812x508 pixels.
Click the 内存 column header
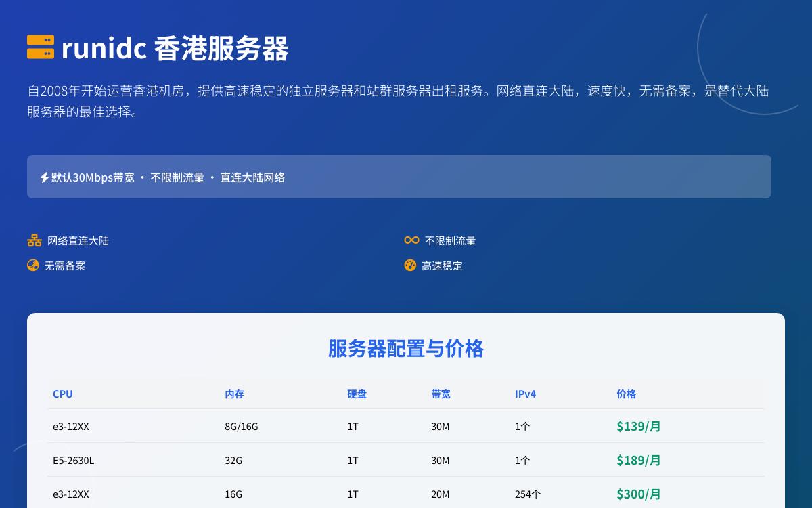click(235, 394)
